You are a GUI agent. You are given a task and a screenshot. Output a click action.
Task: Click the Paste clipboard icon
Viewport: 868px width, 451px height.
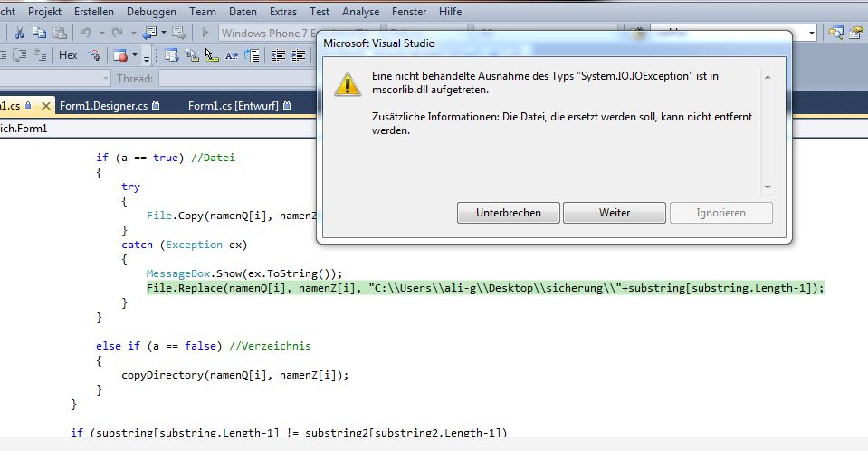coord(60,34)
